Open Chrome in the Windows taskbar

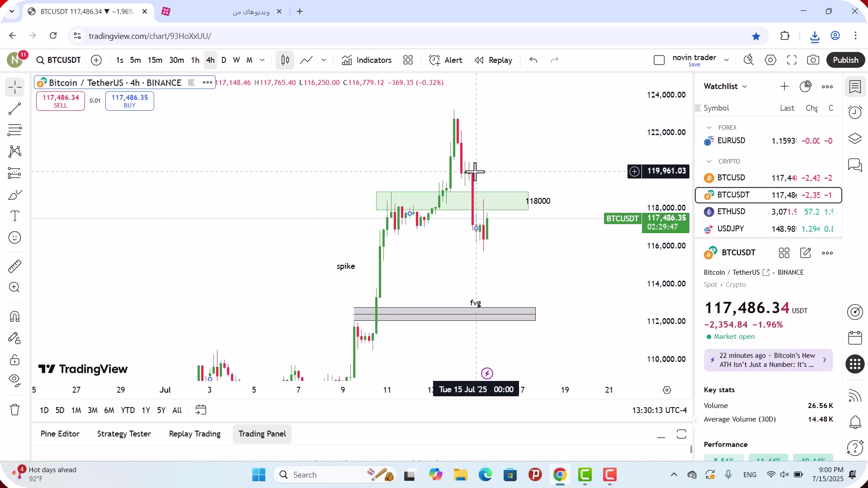[x=560, y=475]
